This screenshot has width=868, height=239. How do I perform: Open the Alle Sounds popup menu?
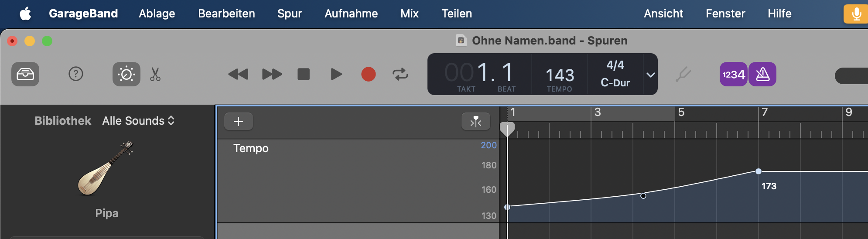(x=138, y=121)
